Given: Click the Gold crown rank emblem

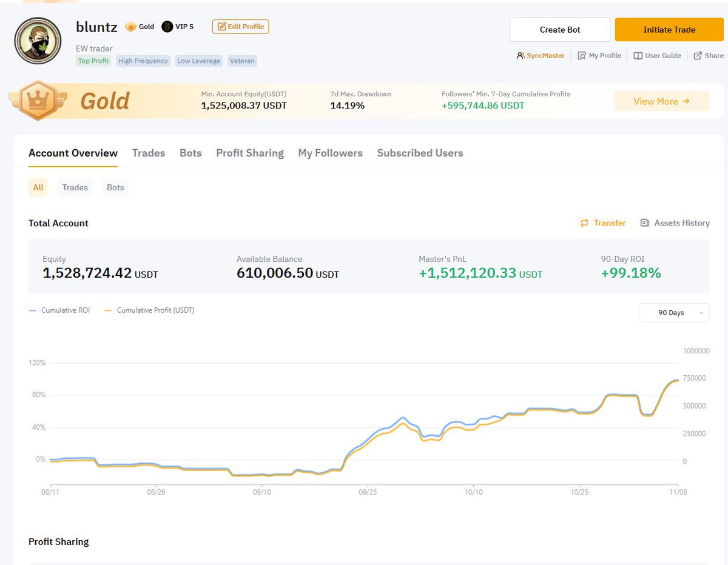Looking at the screenshot, I should coord(36,99).
